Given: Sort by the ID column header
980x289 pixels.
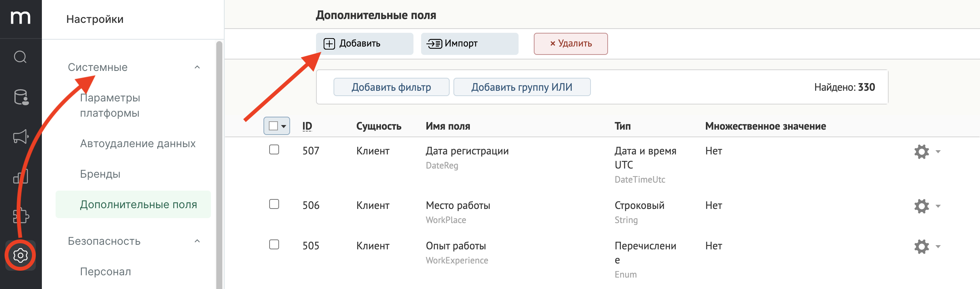Looking at the screenshot, I should pyautogui.click(x=307, y=126).
